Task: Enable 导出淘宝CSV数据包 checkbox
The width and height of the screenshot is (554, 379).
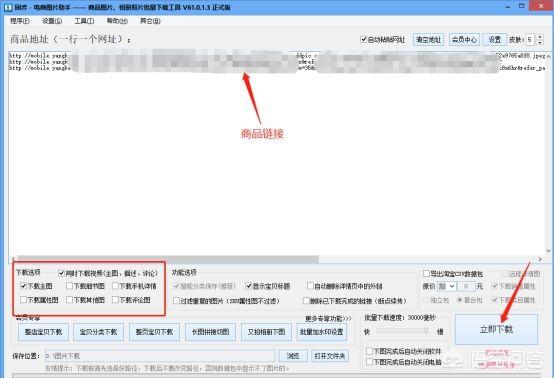Action: 426,273
